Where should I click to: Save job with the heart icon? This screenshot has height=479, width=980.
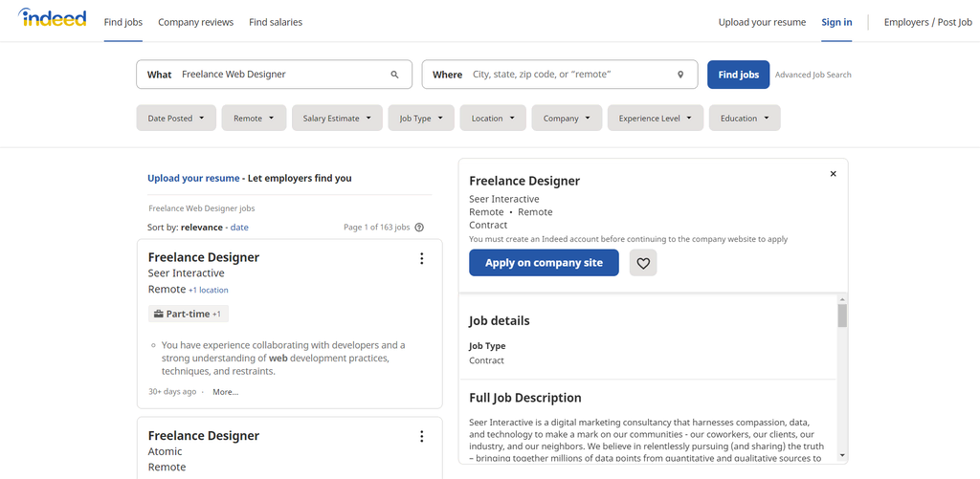click(643, 263)
